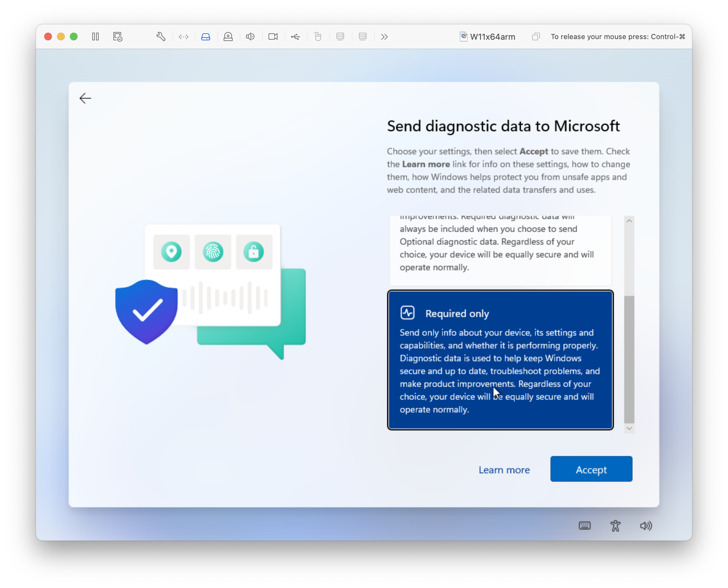
Task: Open mouse options via the toolbar mouse icon
Action: [x=318, y=37]
